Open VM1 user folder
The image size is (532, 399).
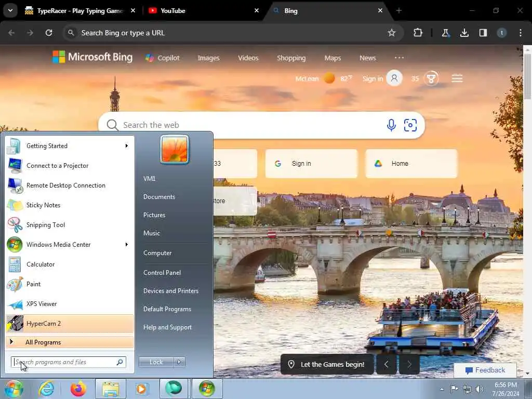[x=149, y=179]
